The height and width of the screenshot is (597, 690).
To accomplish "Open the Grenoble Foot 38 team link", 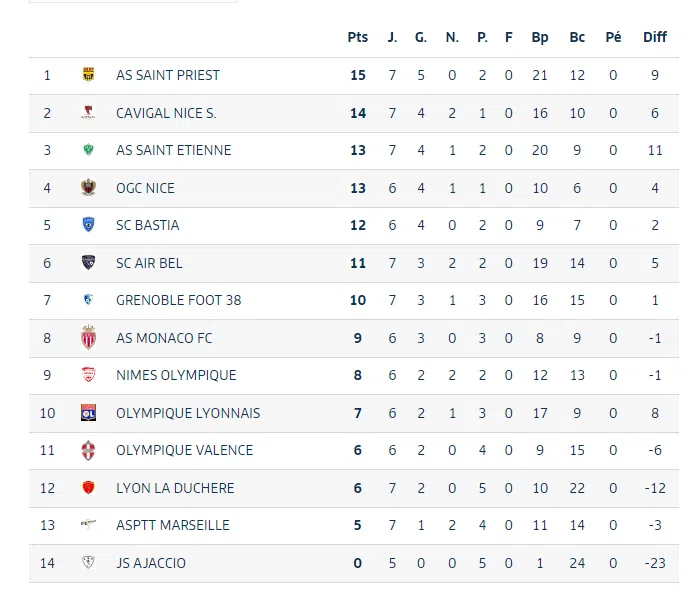I will click(178, 300).
